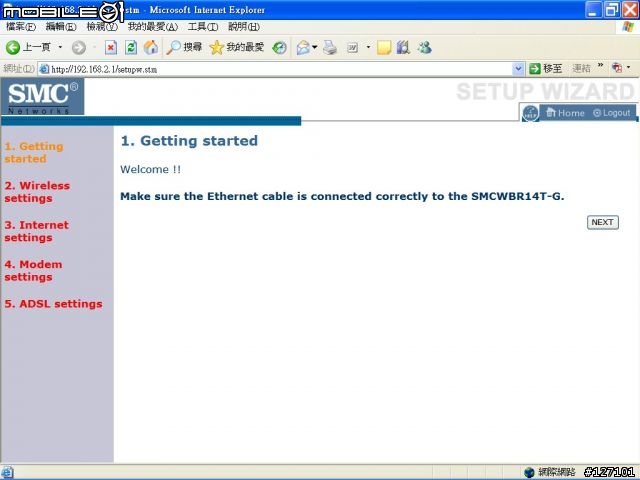Restore down the Internet Explorer window

point(611,9)
